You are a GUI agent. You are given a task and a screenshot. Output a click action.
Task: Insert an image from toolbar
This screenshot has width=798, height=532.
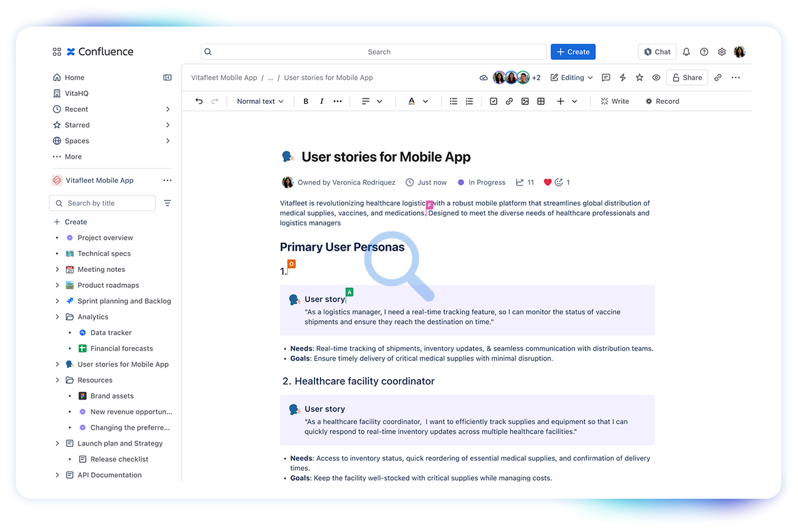[x=525, y=102]
